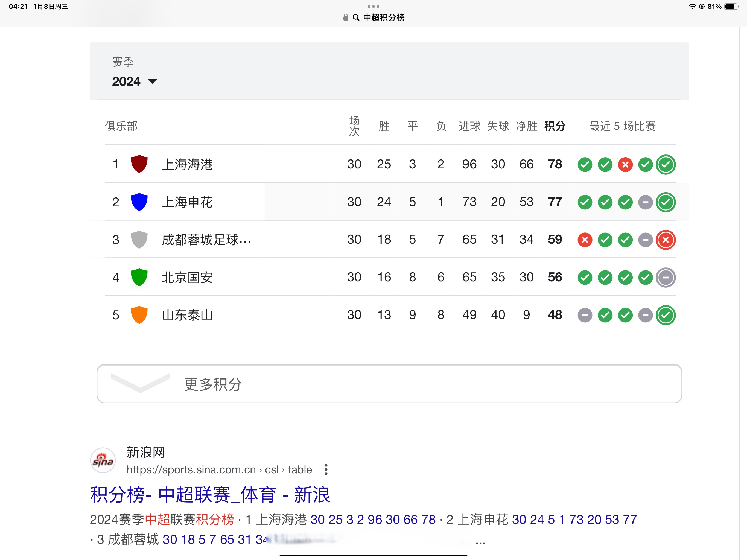Select the 北京国安 team name
The width and height of the screenshot is (747, 560).
click(187, 277)
